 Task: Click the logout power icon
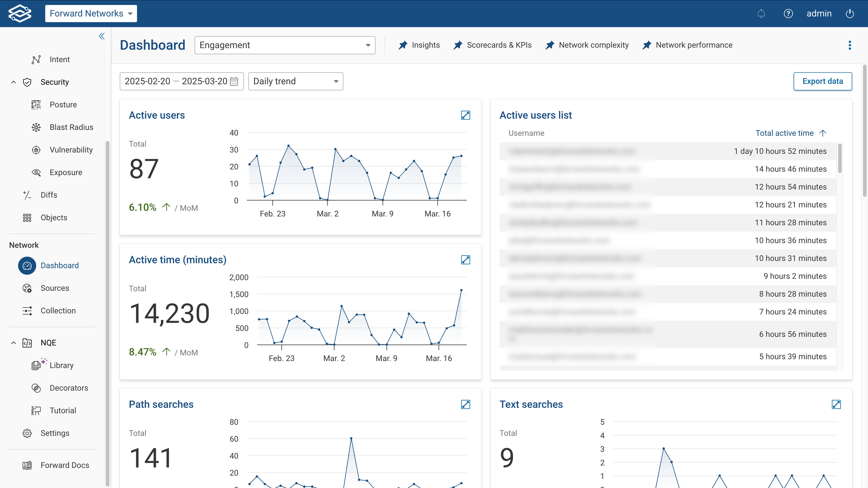[849, 14]
